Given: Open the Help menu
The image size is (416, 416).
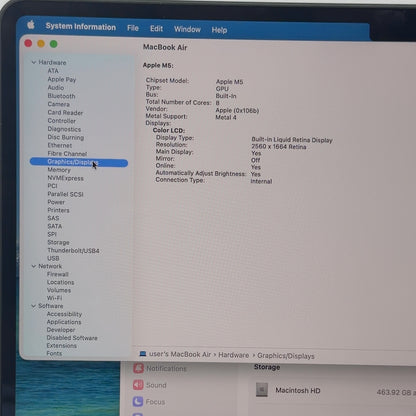Looking at the screenshot, I should click(x=219, y=30).
